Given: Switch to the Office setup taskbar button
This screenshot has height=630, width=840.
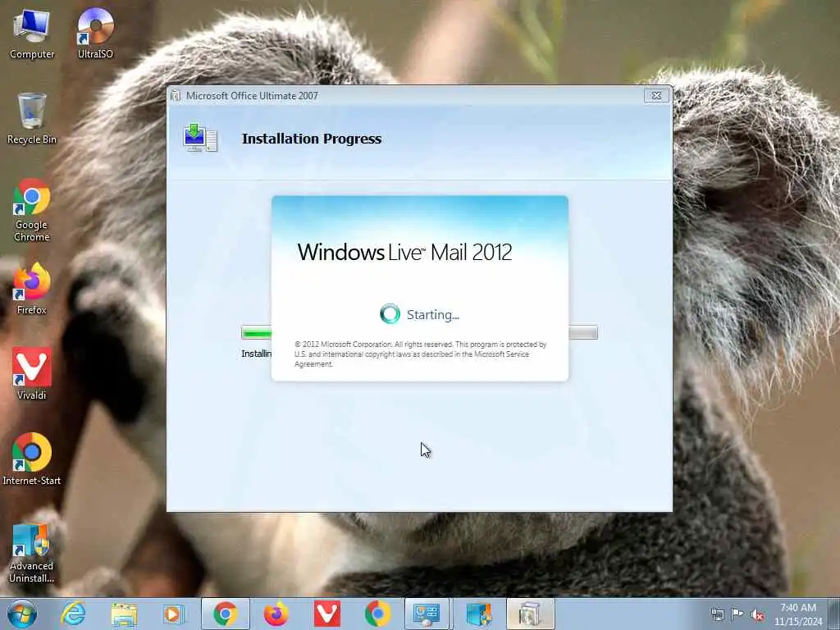Looking at the screenshot, I should (x=530, y=614).
